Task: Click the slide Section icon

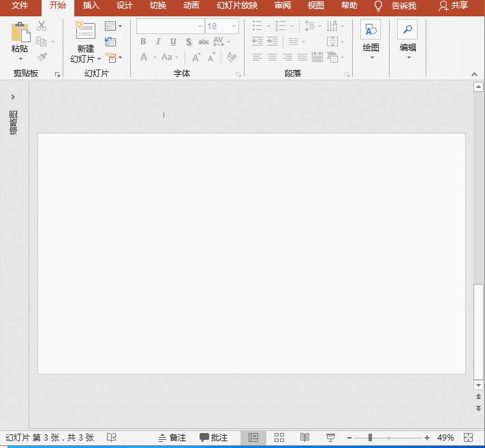Action: (x=111, y=57)
